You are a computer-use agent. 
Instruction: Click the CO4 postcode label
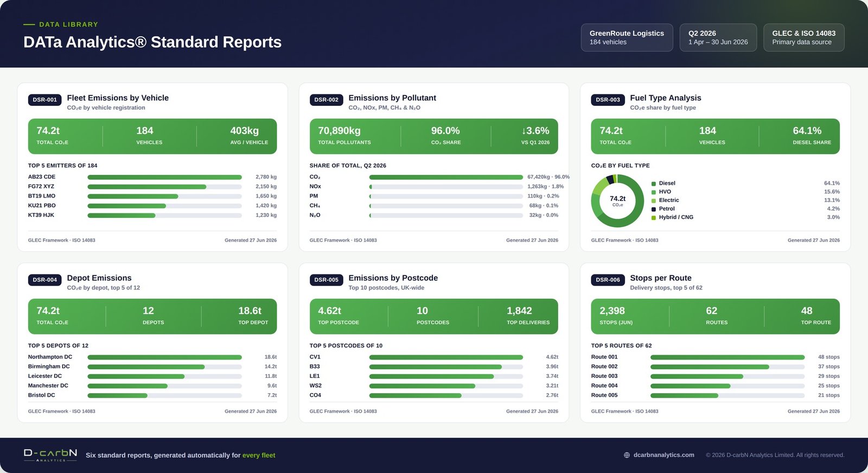click(315, 395)
